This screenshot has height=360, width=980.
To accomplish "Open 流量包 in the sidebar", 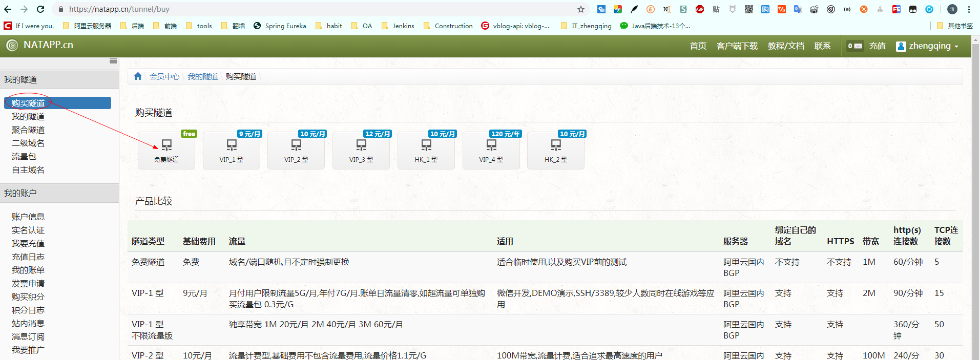I will pos(24,156).
